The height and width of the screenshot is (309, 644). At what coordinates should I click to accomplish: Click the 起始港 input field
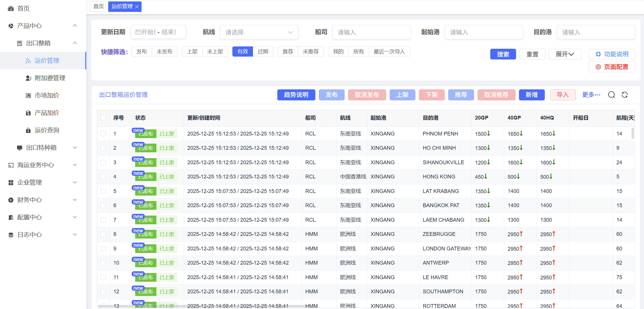484,32
